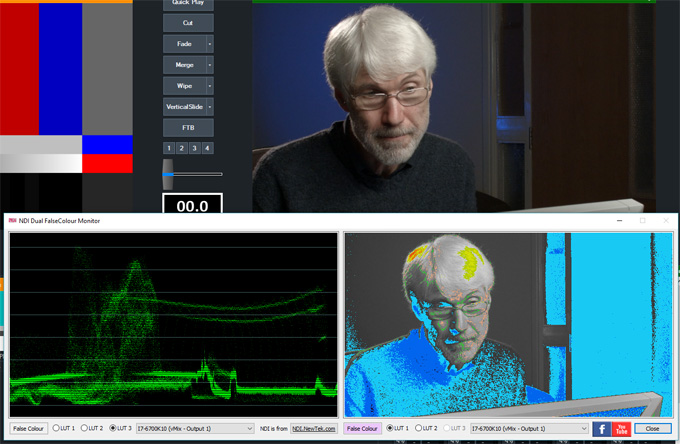The height and width of the screenshot is (444, 680).
Task: Open the Facebook icon link
Action: click(x=602, y=429)
